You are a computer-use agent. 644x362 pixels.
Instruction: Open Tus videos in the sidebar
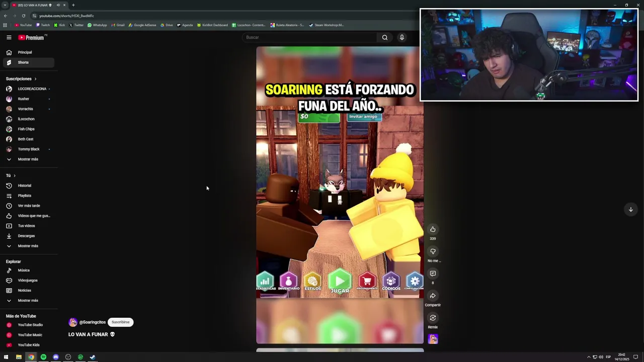(28, 226)
